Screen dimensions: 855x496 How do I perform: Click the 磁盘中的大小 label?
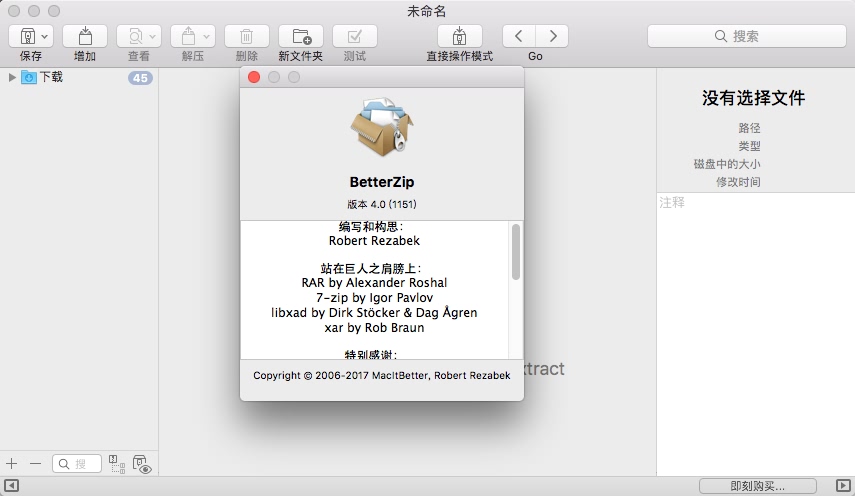click(727, 164)
